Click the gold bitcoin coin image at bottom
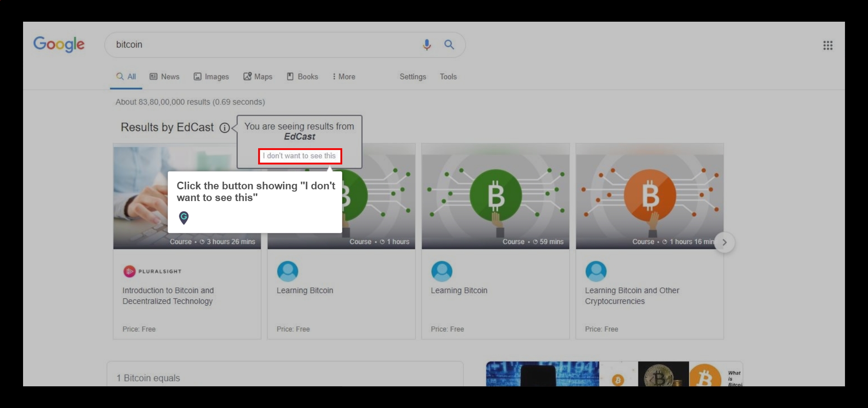 (x=663, y=374)
